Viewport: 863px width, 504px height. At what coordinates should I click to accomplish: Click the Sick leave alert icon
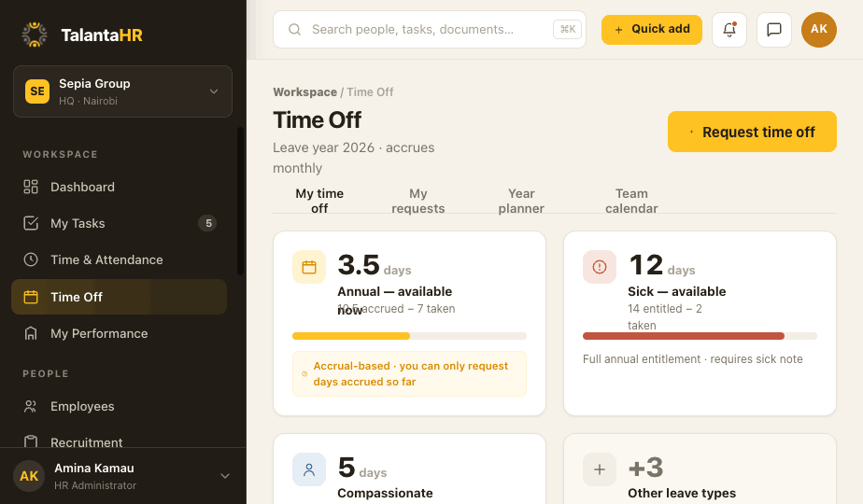point(600,267)
